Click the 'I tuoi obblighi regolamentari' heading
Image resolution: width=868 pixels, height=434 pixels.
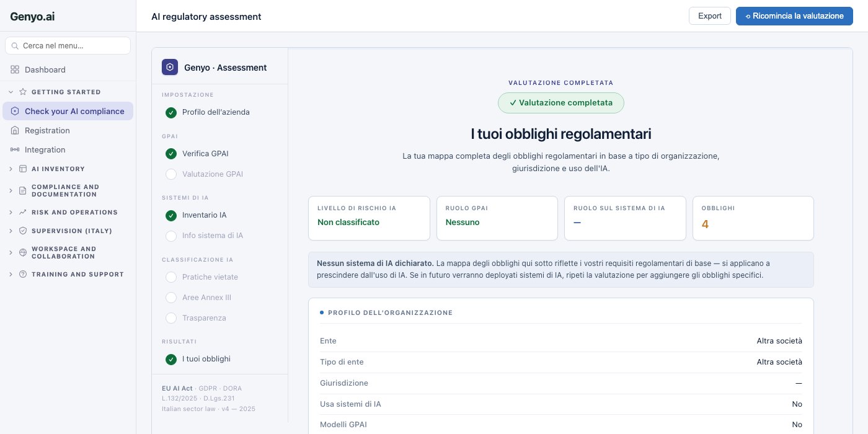click(561, 134)
